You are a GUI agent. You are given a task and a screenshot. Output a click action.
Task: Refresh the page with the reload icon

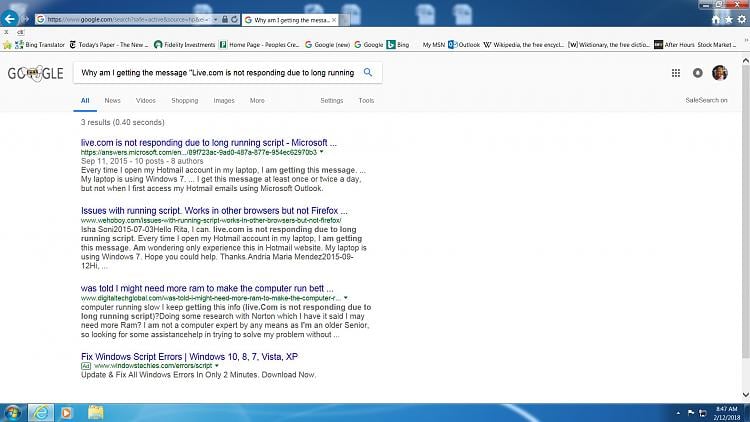click(234, 19)
